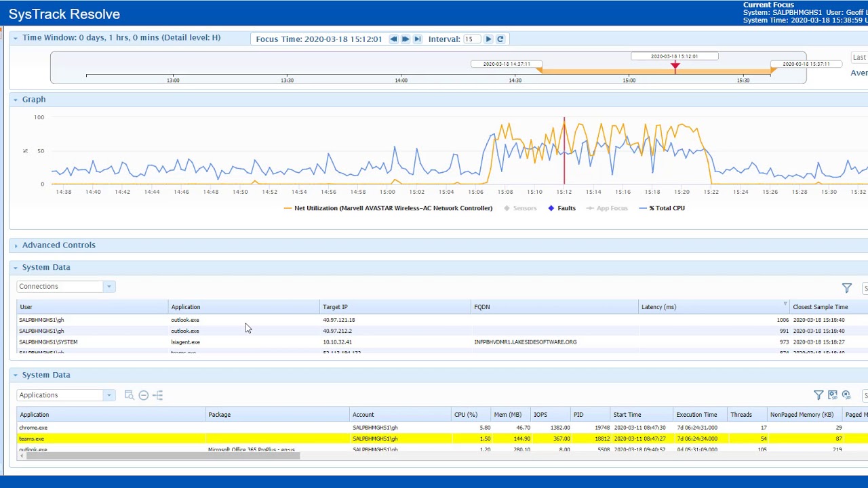Click the Focus Time 2020-03-18 15:12:01 label
868x488 pixels.
pos(319,39)
